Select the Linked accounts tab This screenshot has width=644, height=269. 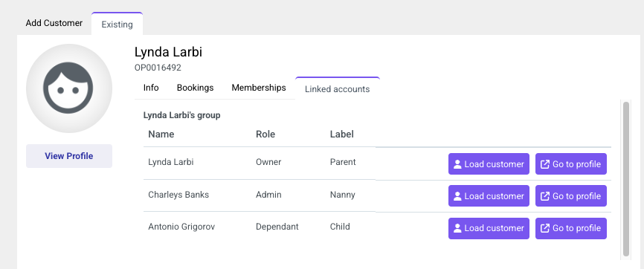(x=337, y=88)
